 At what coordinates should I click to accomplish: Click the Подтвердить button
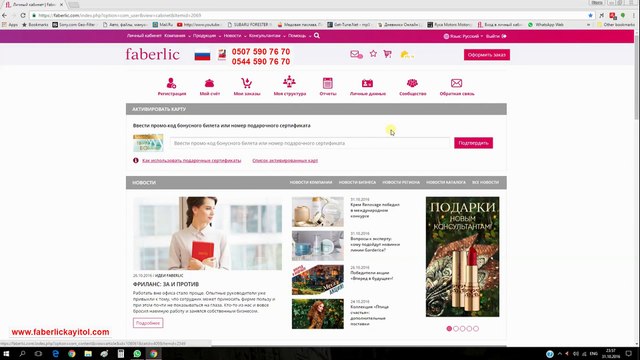coord(473,143)
